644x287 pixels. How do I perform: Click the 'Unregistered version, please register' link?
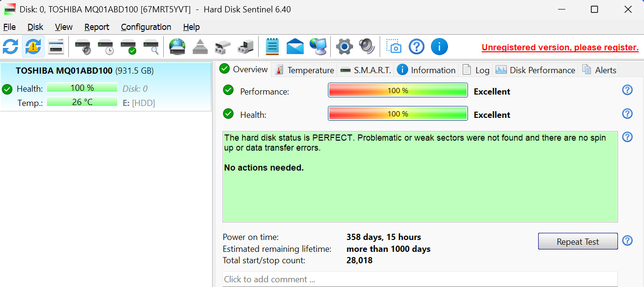click(560, 48)
